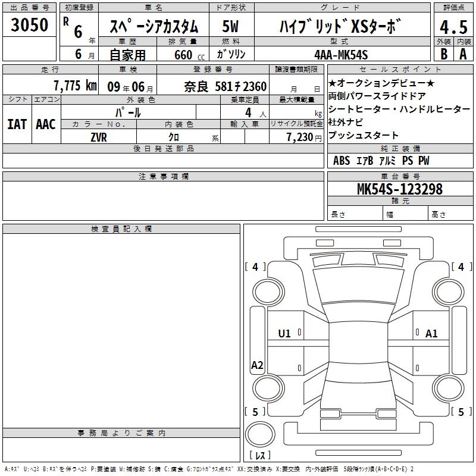Select mileage 7,775 km
This screenshot has height=476, width=476.
tap(76, 86)
